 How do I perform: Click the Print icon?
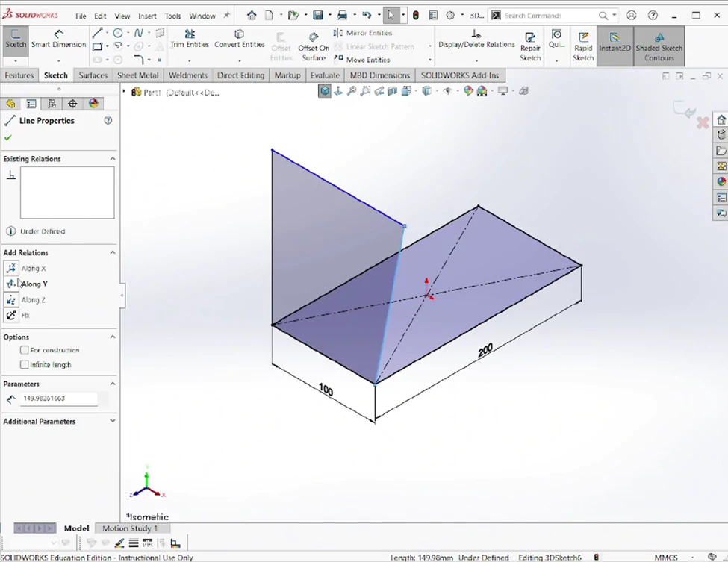(342, 16)
